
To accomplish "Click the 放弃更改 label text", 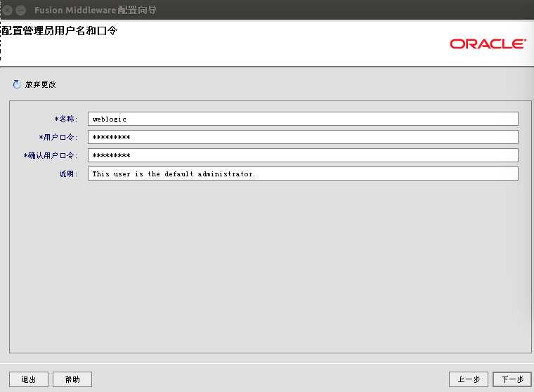I will (x=41, y=84).
